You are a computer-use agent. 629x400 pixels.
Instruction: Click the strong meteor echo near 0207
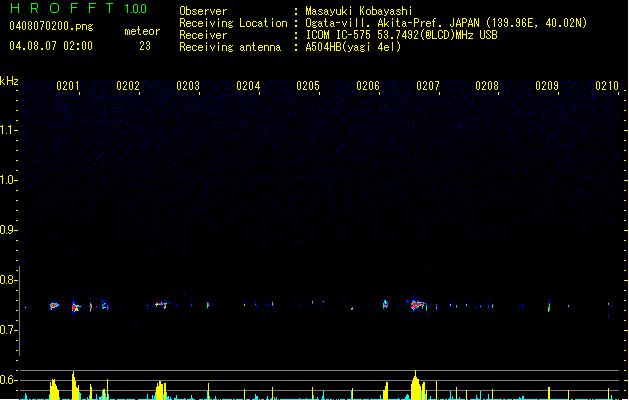(x=417, y=305)
